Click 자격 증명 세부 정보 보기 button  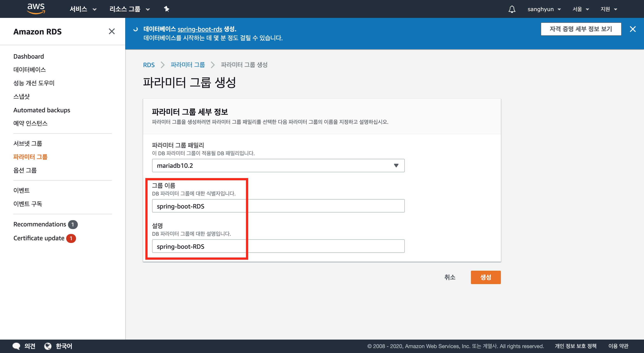pos(581,29)
